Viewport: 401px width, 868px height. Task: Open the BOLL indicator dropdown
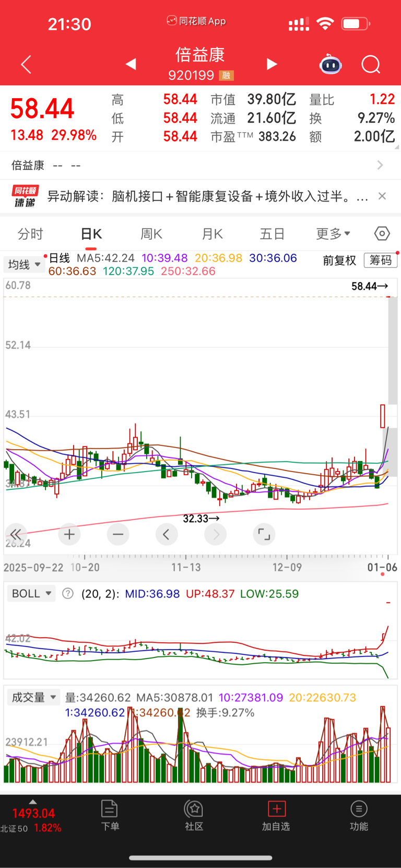click(31, 593)
